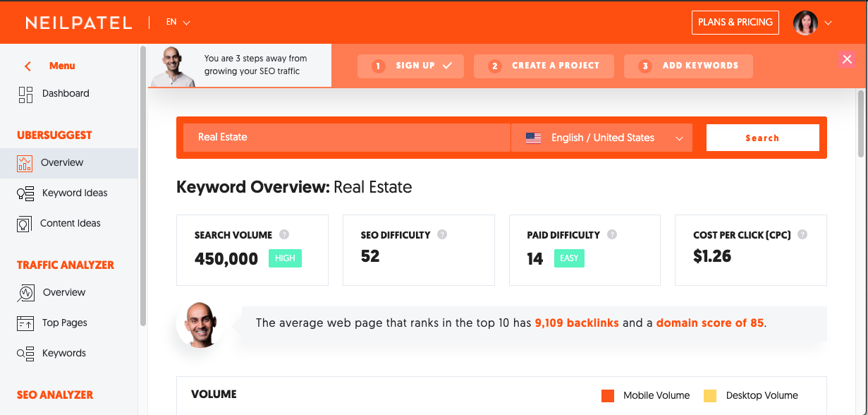
Task: Click the US flag icon
Action: [533, 138]
